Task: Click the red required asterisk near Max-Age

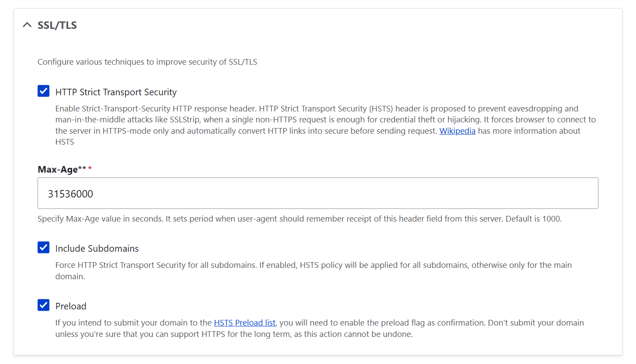Action: 90,168
